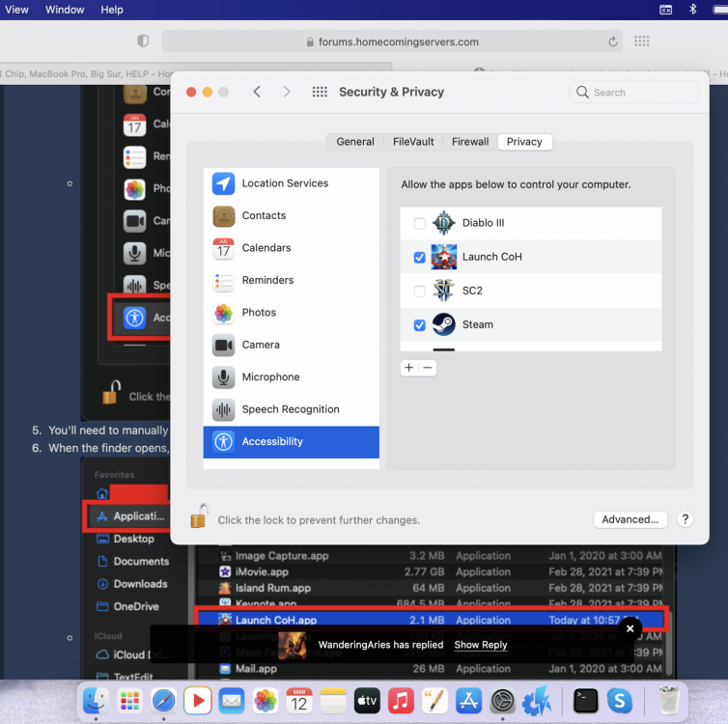
Task: Uncheck the Steam checkbox
Action: pyautogui.click(x=419, y=325)
